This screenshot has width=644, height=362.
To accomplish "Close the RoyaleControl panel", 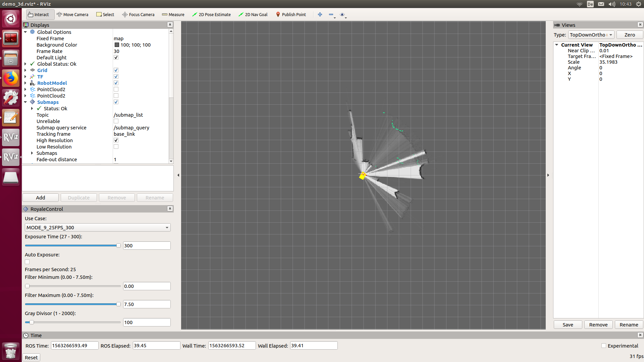I will pyautogui.click(x=170, y=209).
